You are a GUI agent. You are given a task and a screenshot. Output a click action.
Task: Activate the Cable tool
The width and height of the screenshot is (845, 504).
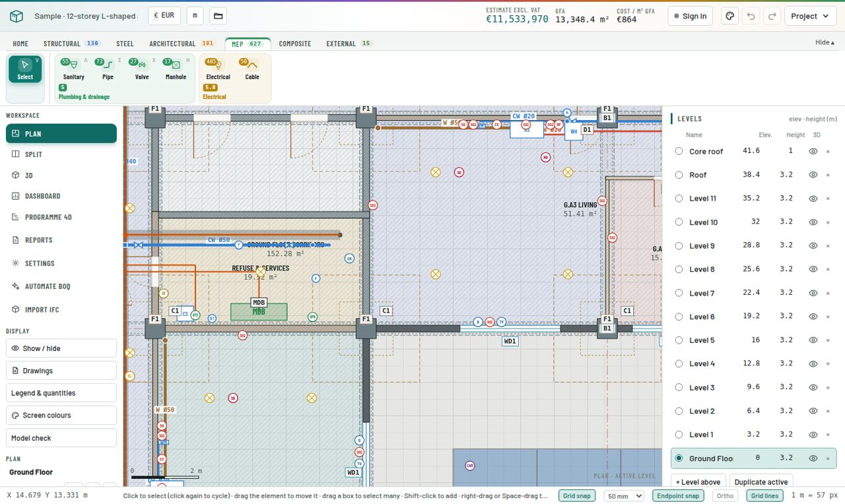pyautogui.click(x=252, y=69)
